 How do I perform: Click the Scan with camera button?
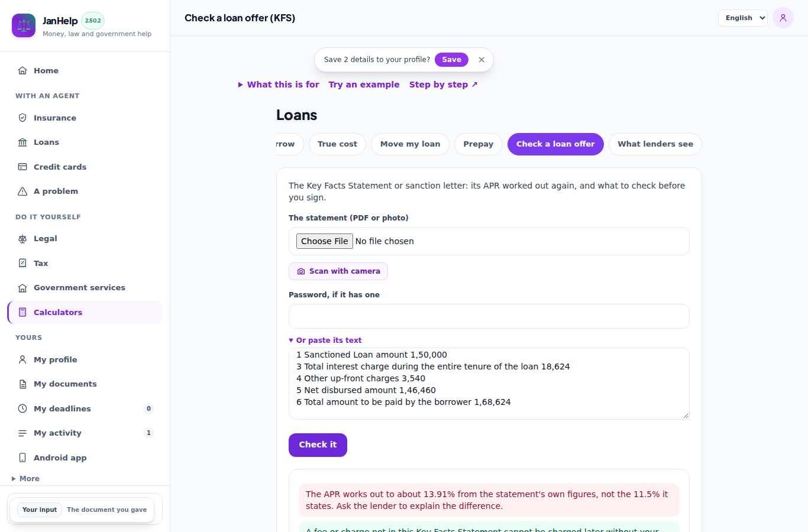(x=338, y=271)
